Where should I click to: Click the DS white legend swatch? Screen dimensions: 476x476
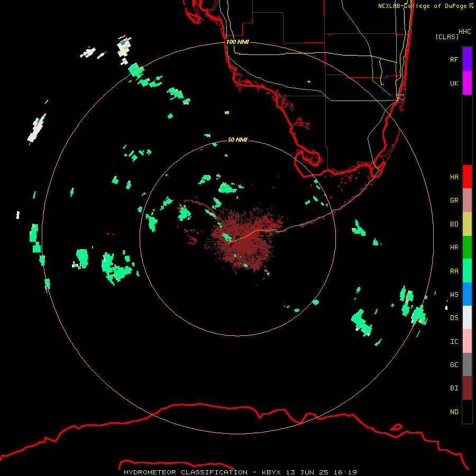[x=467, y=317]
